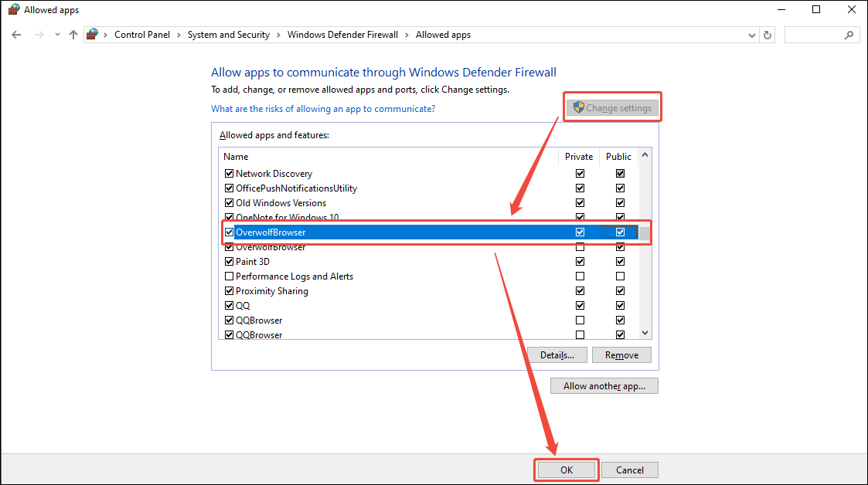Open the risks of allowing an app link
The width and height of the screenshot is (868, 485).
pyautogui.click(x=323, y=108)
